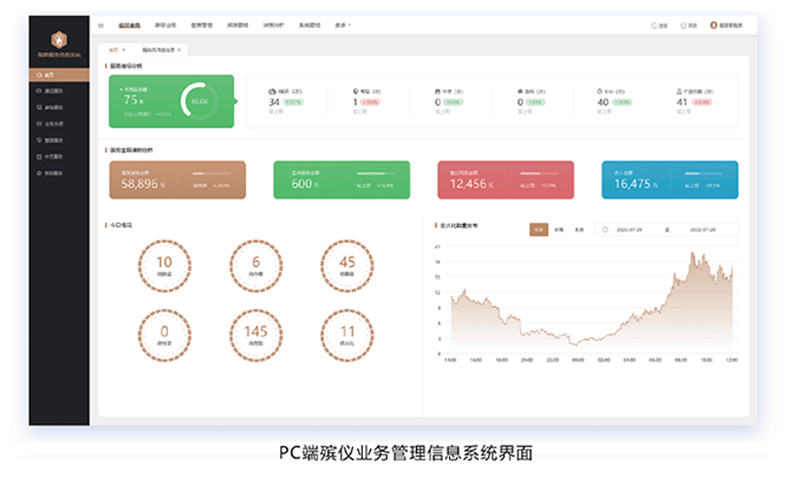800x480 pixels.
Task: Click the icon above the 40 statistic
Action: coord(600,90)
